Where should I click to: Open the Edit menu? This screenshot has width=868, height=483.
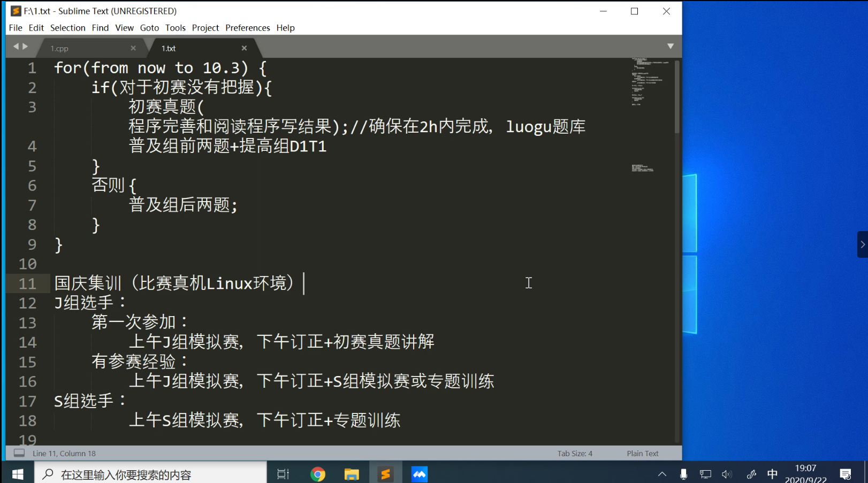(36, 28)
